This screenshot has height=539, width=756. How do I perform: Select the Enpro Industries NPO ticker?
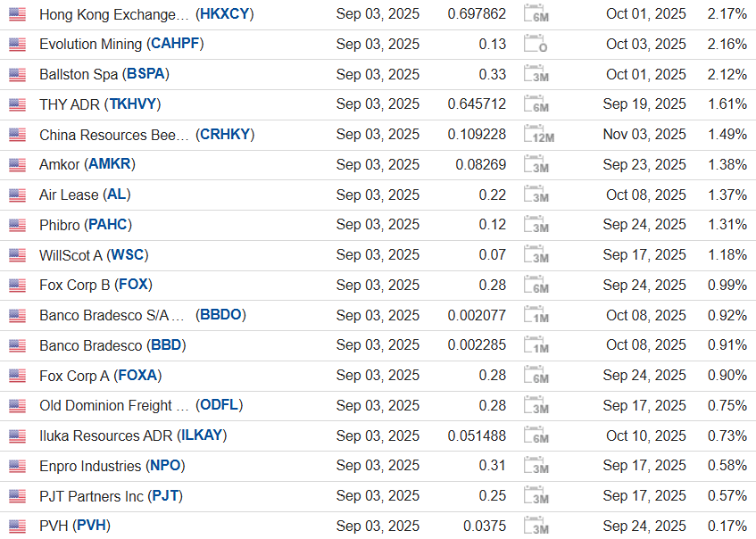[x=165, y=465]
